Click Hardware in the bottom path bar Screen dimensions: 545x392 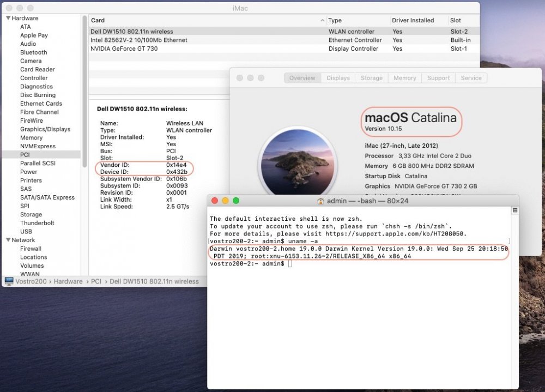tap(68, 281)
